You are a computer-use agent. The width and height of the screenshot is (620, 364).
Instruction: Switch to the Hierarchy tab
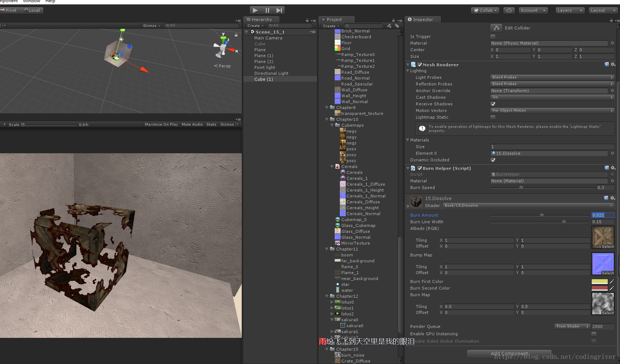[x=261, y=20]
